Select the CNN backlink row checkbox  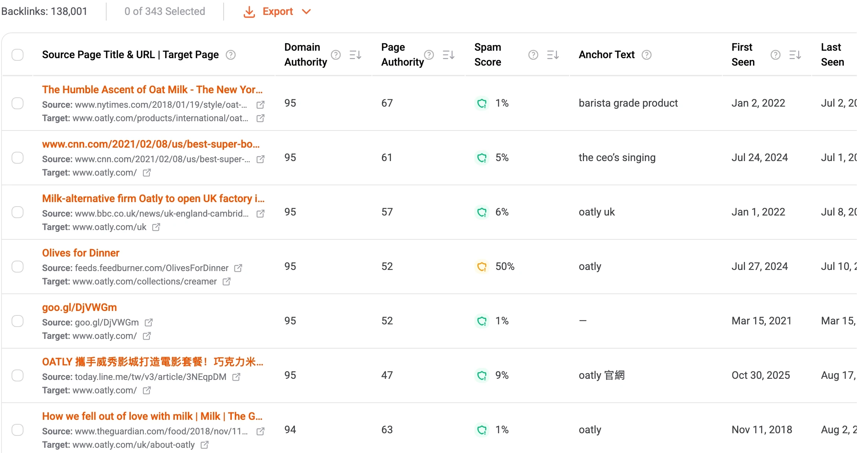18,158
